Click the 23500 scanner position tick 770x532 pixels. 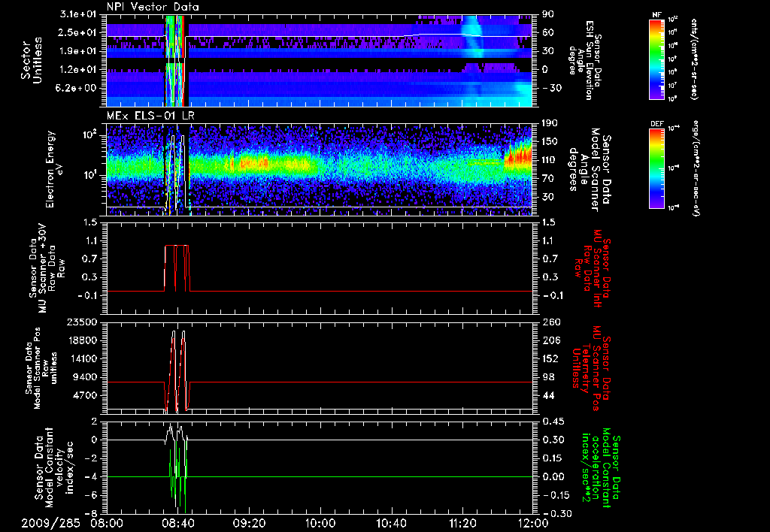click(x=82, y=322)
